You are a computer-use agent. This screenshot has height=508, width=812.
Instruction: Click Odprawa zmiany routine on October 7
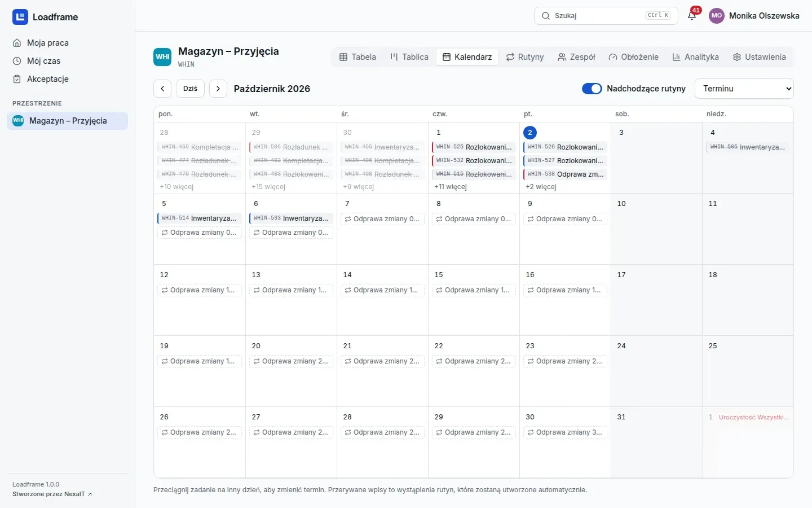(382, 219)
